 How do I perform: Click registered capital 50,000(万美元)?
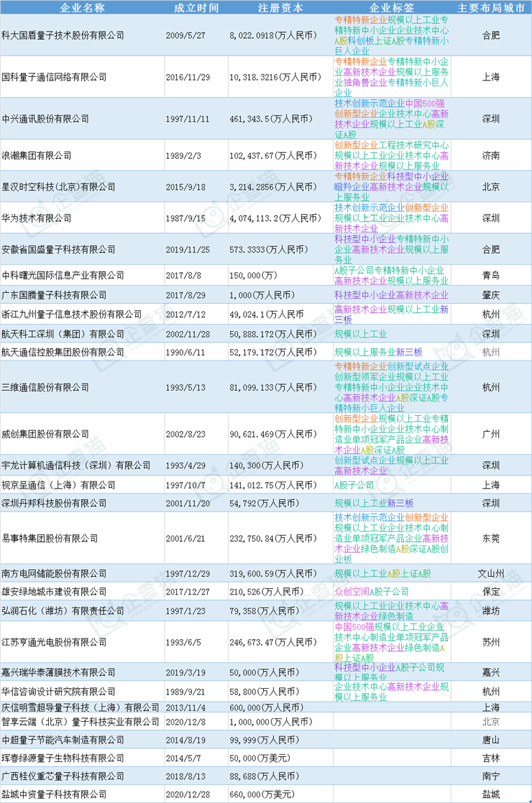(260, 758)
